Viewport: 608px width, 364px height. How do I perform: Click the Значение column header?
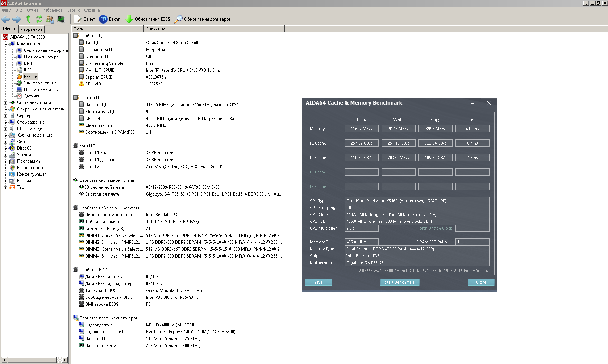click(x=214, y=29)
